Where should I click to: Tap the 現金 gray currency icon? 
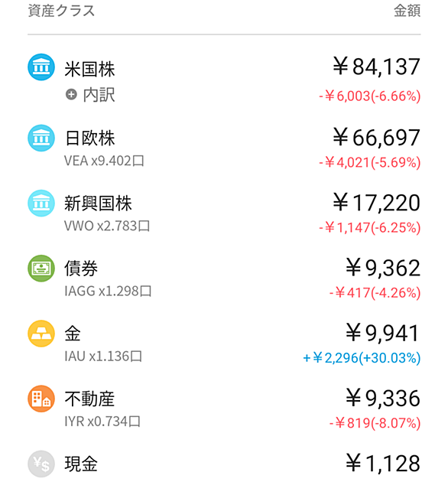[x=41, y=464]
